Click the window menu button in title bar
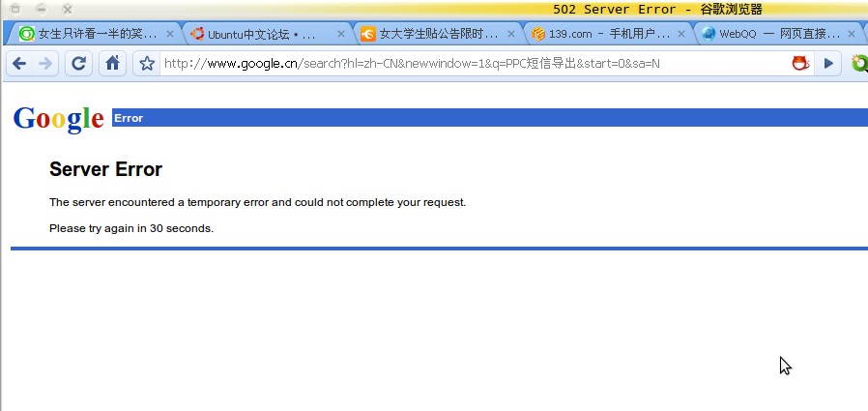 tap(14, 9)
